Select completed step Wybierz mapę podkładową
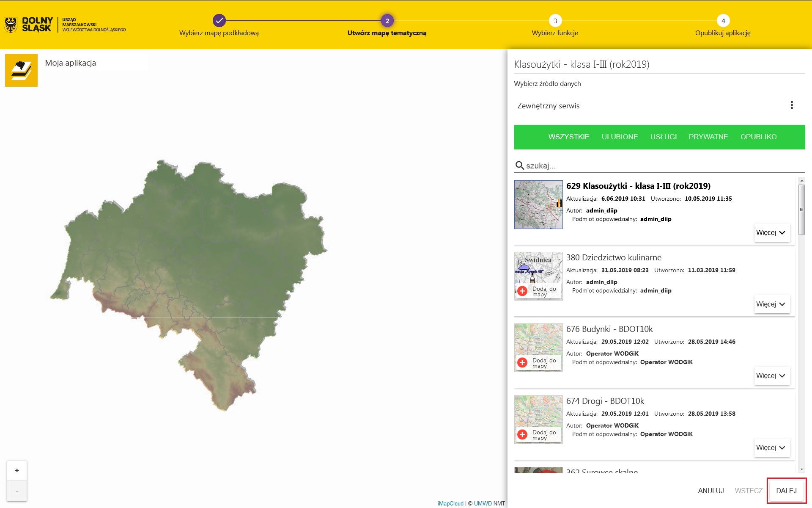Screen dimensions: 812x508 click(x=219, y=19)
